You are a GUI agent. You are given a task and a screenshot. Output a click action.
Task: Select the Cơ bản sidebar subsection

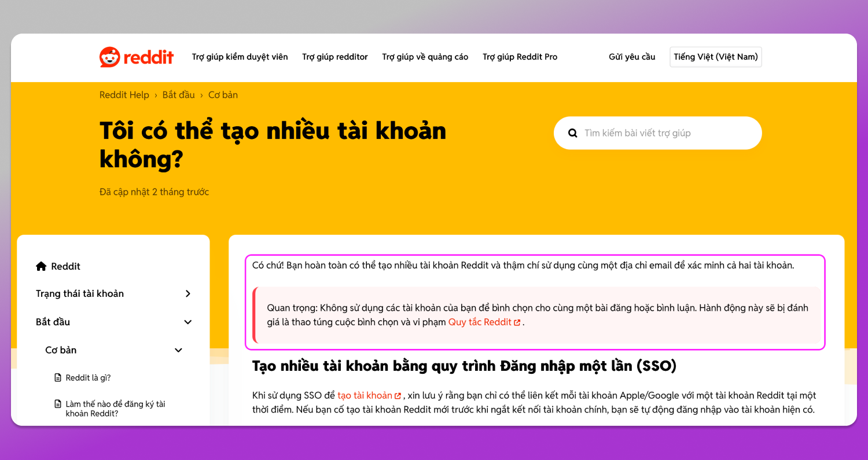coord(61,350)
